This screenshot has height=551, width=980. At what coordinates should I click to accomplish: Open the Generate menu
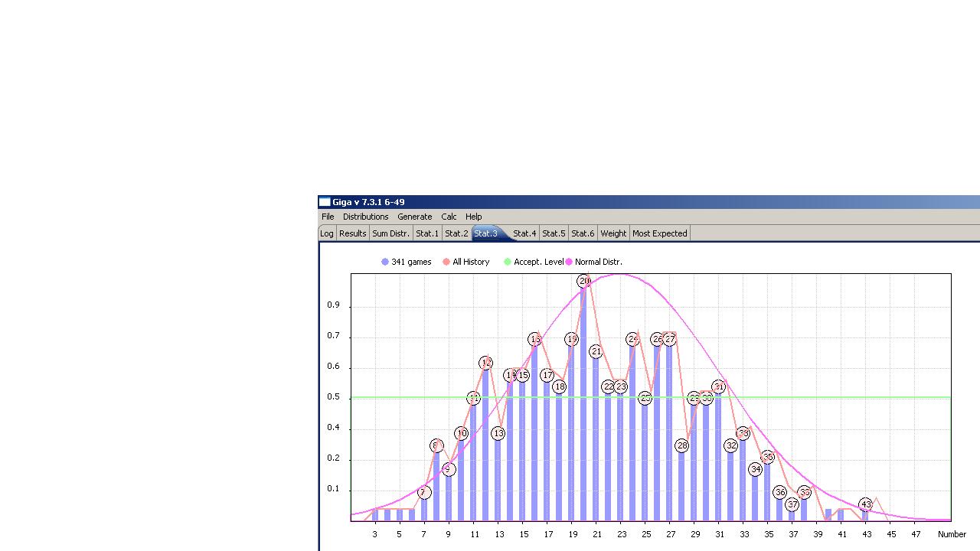click(x=414, y=217)
